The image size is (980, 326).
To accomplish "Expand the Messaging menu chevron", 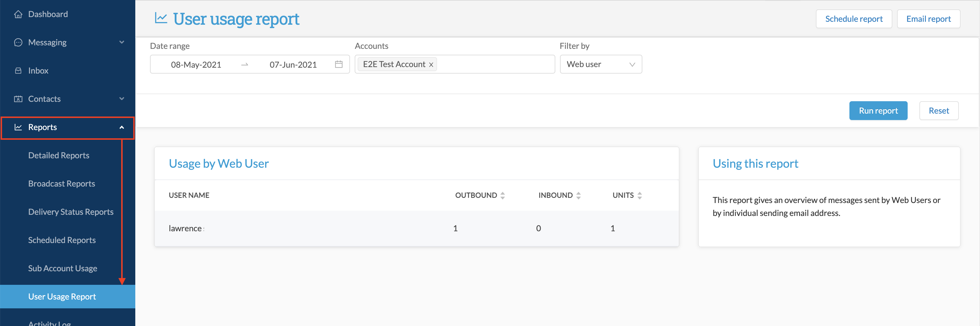I will (x=122, y=42).
